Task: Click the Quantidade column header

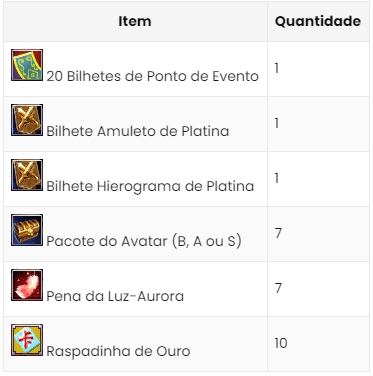Action: coord(318,21)
